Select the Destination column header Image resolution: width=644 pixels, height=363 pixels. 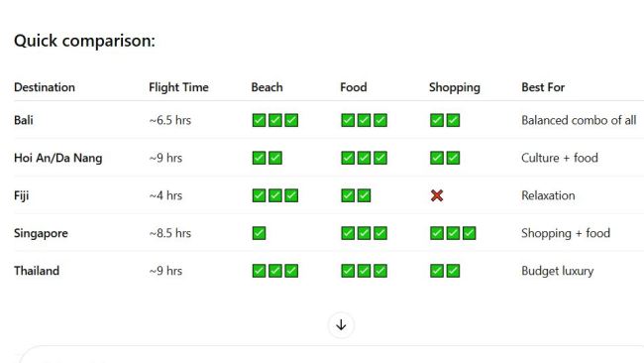45,87
